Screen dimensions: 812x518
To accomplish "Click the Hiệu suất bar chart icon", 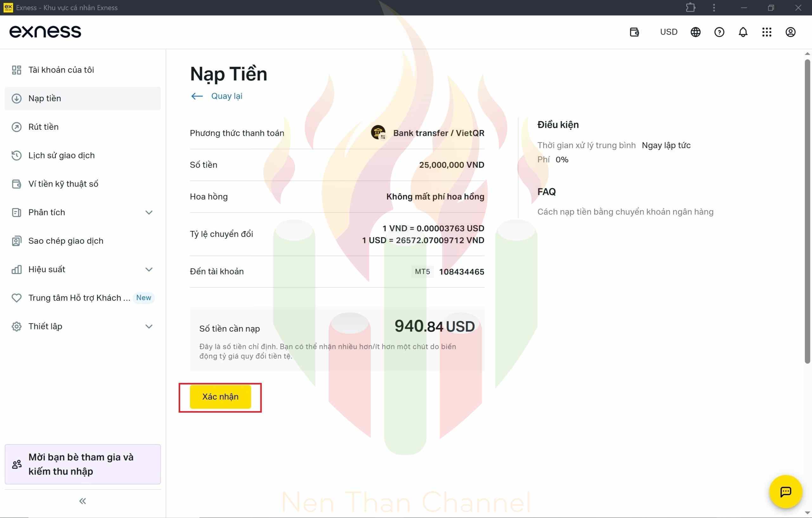I will [16, 269].
